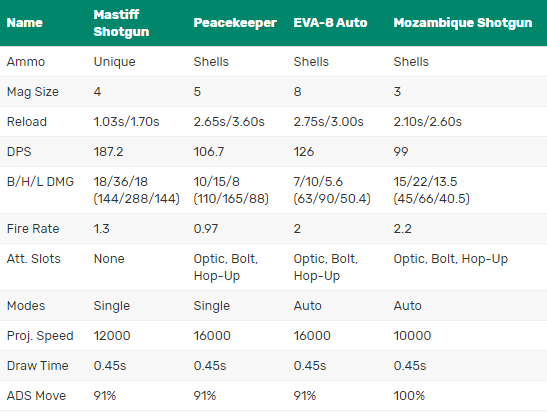This screenshot has height=413, width=547.
Task: Click the Fire Rate row label
Action: [x=33, y=229]
